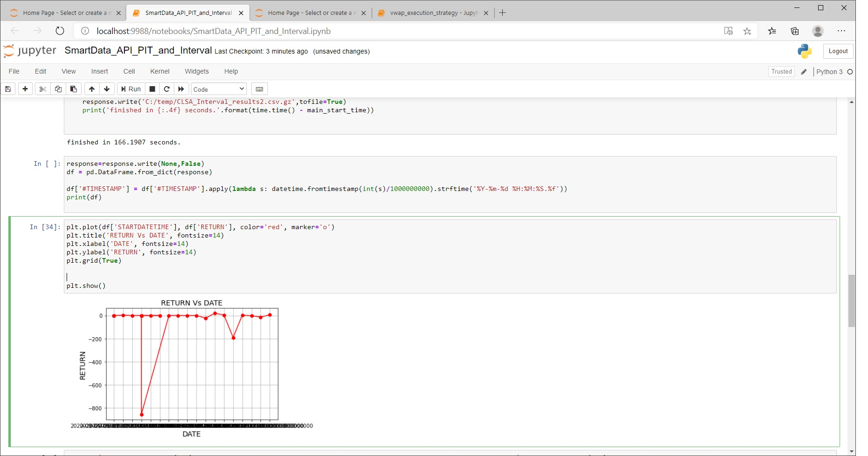Open the Insert menu
The width and height of the screenshot is (868, 456).
[x=100, y=71]
